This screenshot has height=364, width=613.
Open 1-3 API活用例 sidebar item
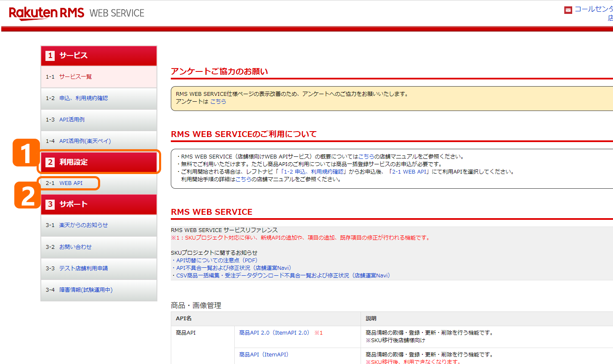(x=99, y=120)
